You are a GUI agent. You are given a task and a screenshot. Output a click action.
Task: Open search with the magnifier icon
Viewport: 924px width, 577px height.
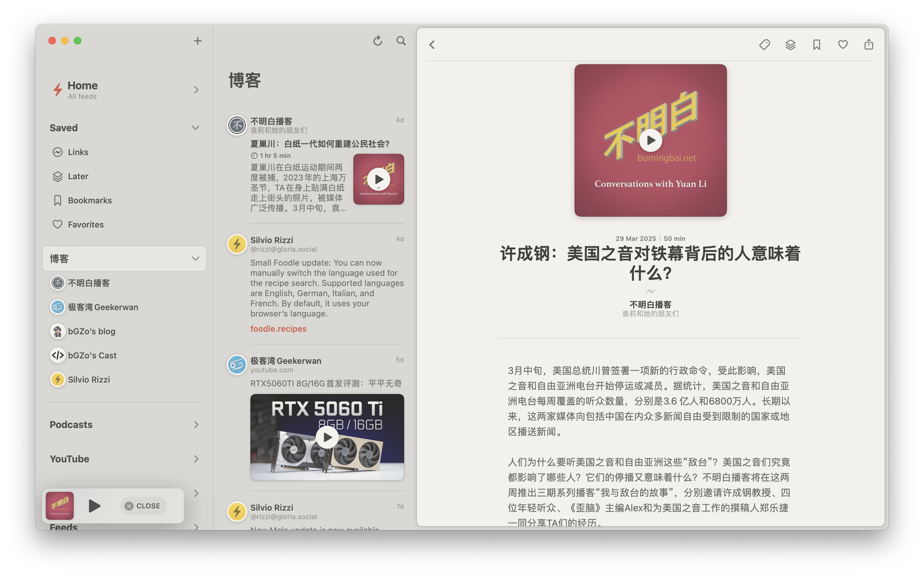point(401,41)
